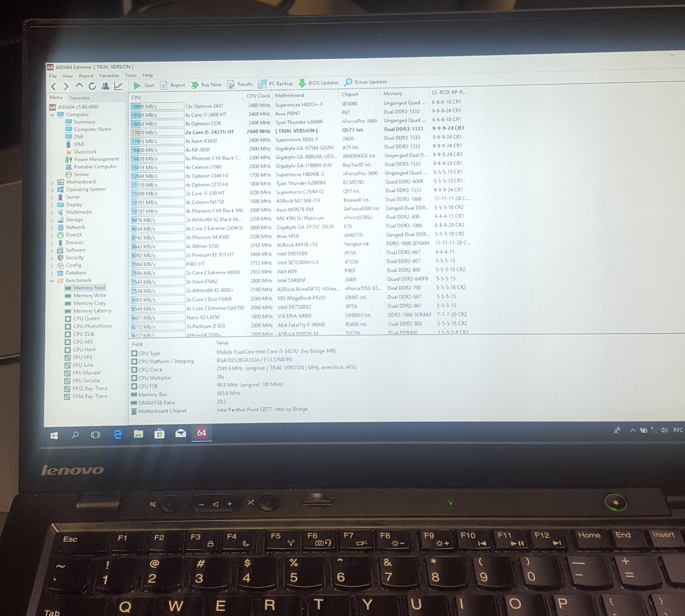
Task: Expand the Display tree node
Action: point(52,205)
